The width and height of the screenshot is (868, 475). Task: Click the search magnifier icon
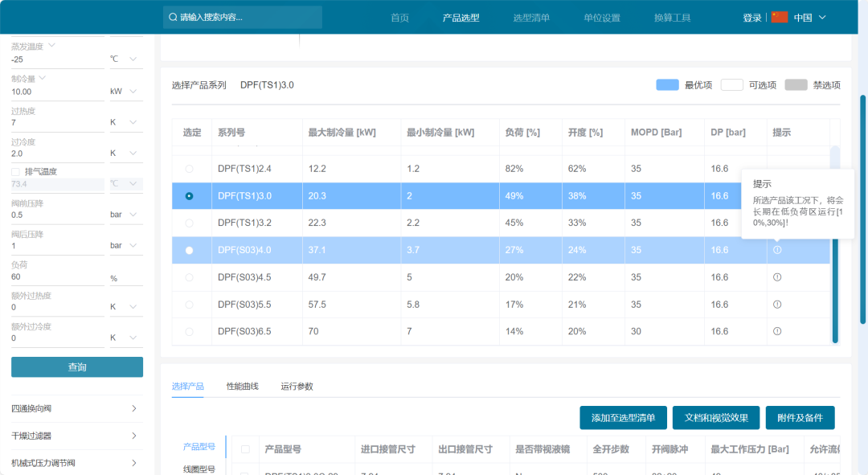click(x=173, y=17)
